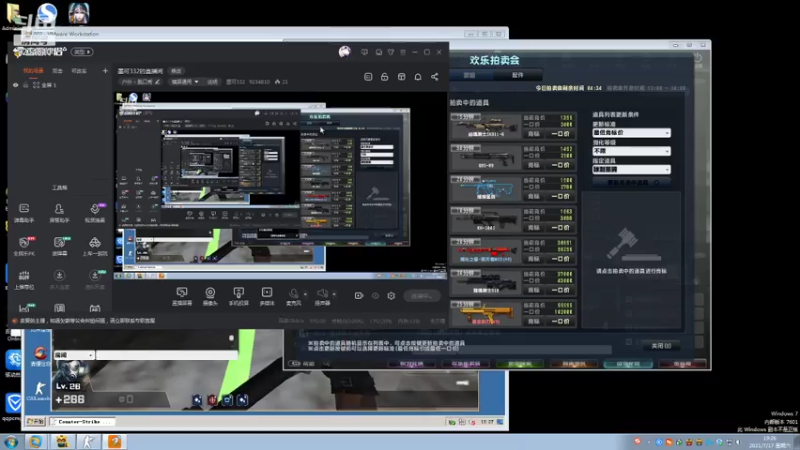Switch to the third scene tab

[79, 71]
